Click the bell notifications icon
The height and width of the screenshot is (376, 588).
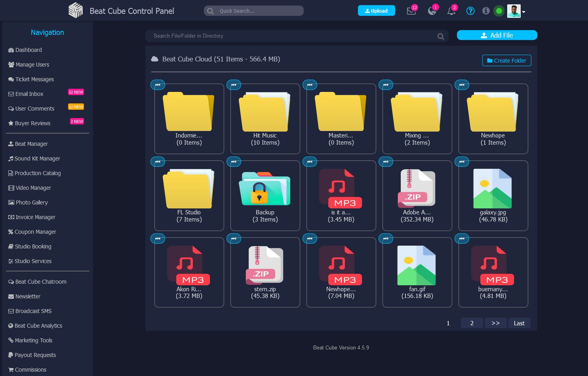pyautogui.click(x=451, y=11)
